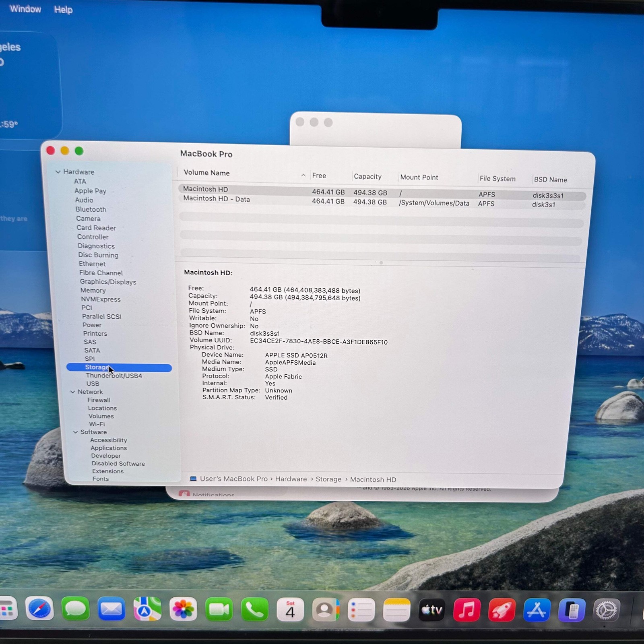The height and width of the screenshot is (644, 644).
Task: Select Disabled Software in the sidebar
Action: tap(118, 463)
